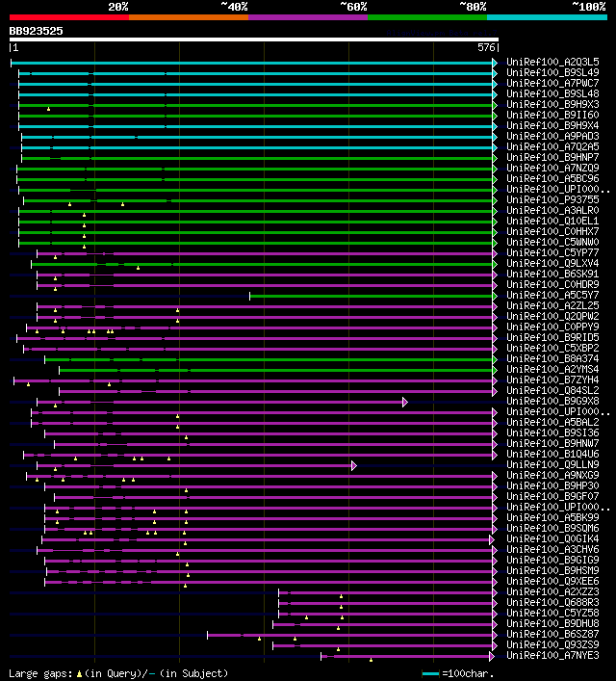
Task: Select the UniRef100_A7PWC7 label
Action: click(x=552, y=84)
